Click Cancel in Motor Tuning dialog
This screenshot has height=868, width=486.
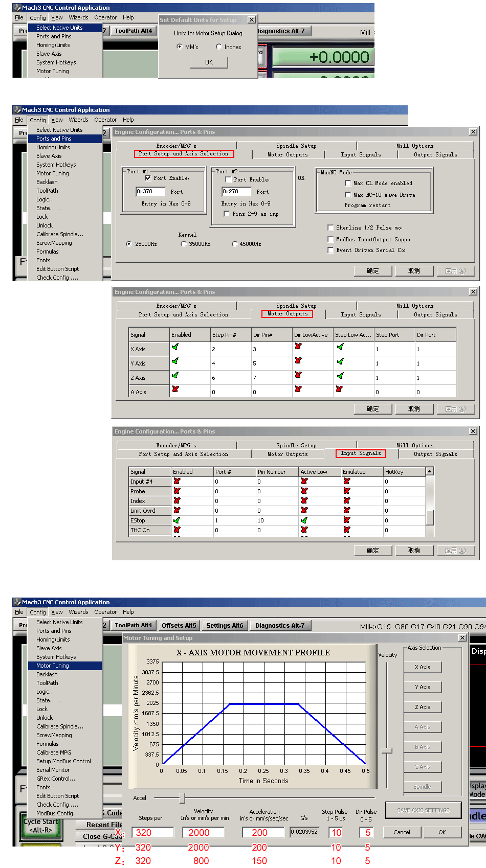pos(402,832)
